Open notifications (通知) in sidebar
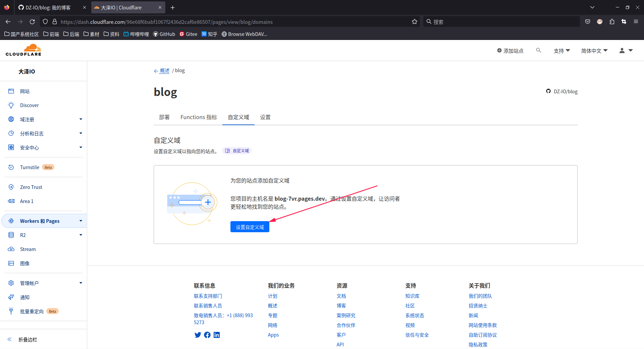This screenshot has height=349, width=644. [24, 297]
